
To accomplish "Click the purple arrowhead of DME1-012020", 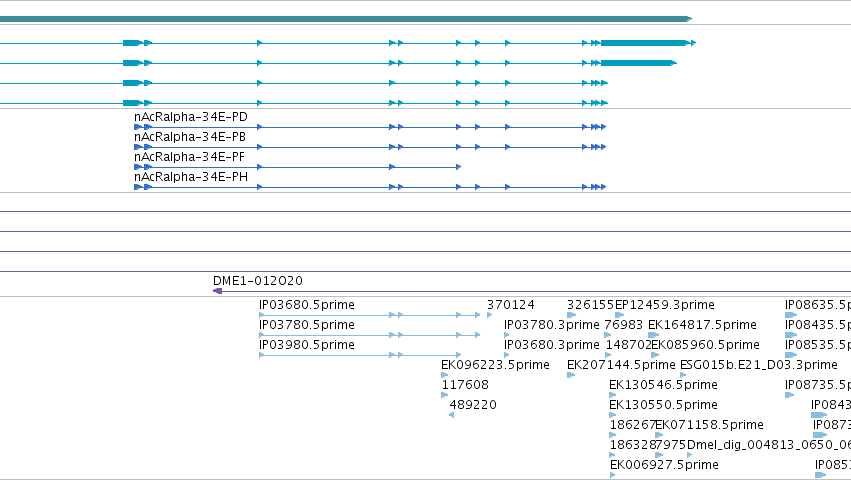I will coord(218,292).
